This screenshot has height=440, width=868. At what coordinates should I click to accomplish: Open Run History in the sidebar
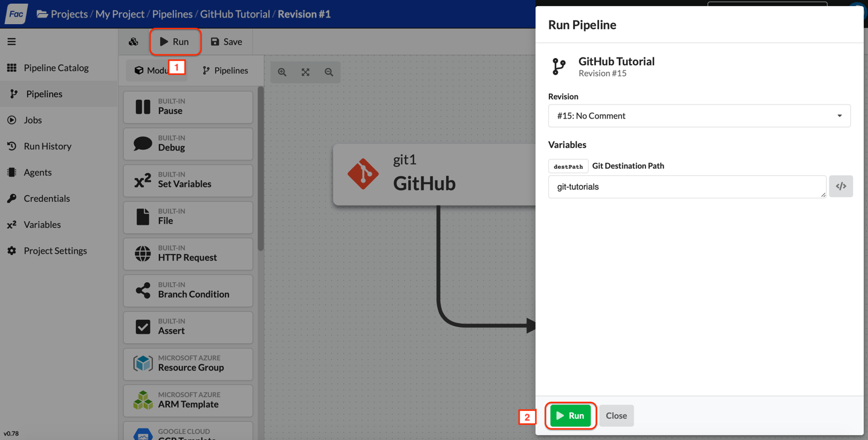[x=47, y=146]
